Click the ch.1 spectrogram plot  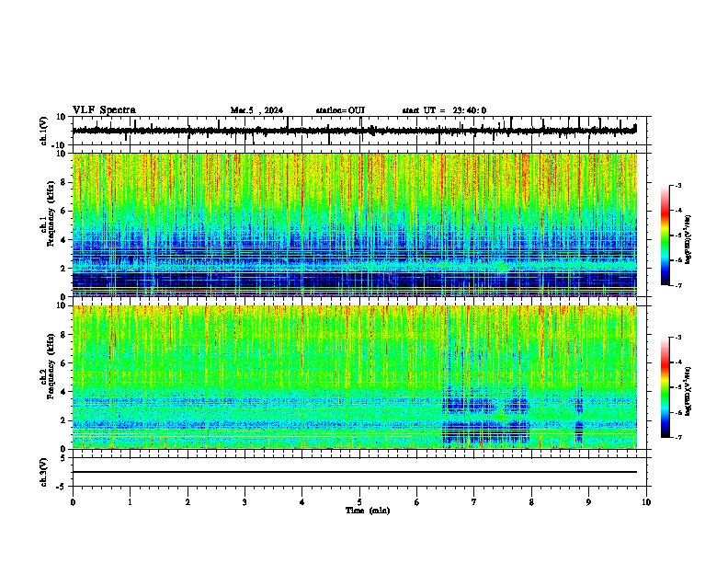pos(355,224)
